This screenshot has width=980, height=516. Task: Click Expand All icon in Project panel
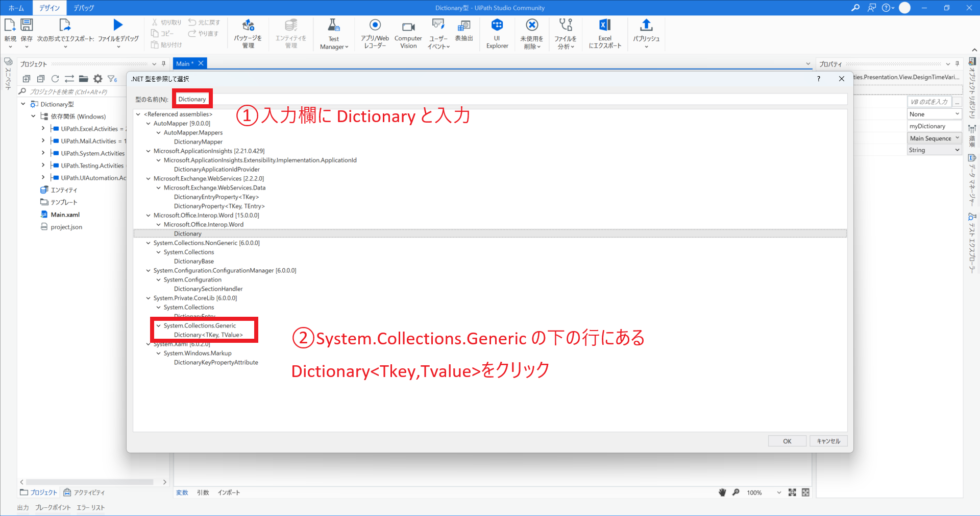[x=27, y=79]
